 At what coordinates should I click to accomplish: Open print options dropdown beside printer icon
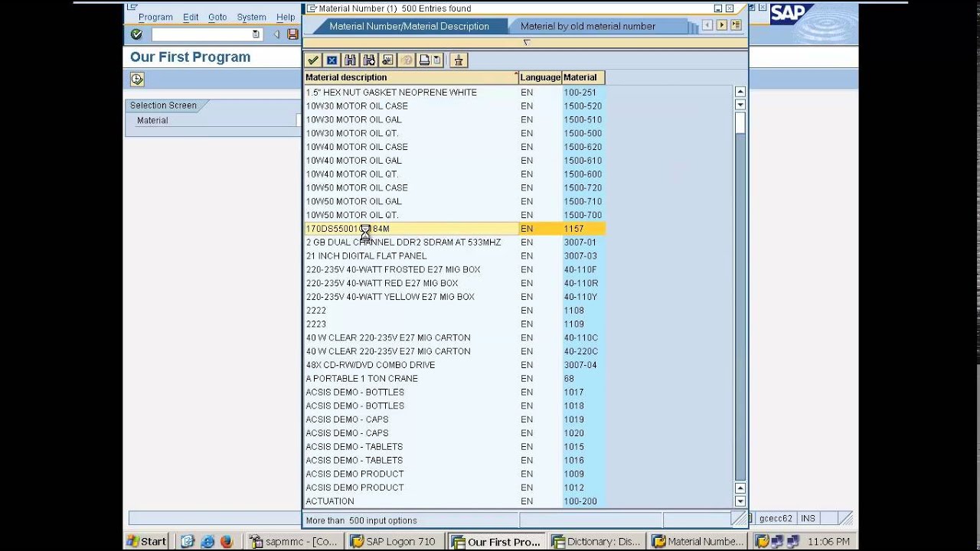[x=436, y=60]
